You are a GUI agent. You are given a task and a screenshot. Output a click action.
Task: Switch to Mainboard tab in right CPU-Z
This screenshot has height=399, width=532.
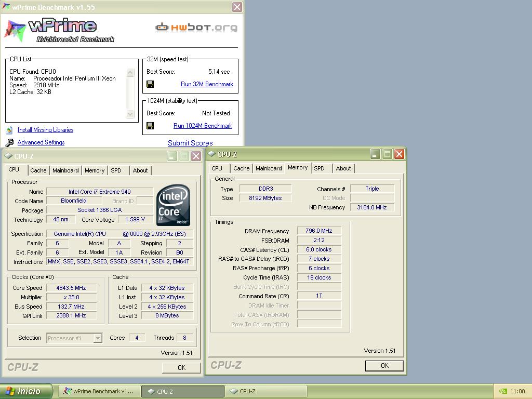(x=269, y=168)
